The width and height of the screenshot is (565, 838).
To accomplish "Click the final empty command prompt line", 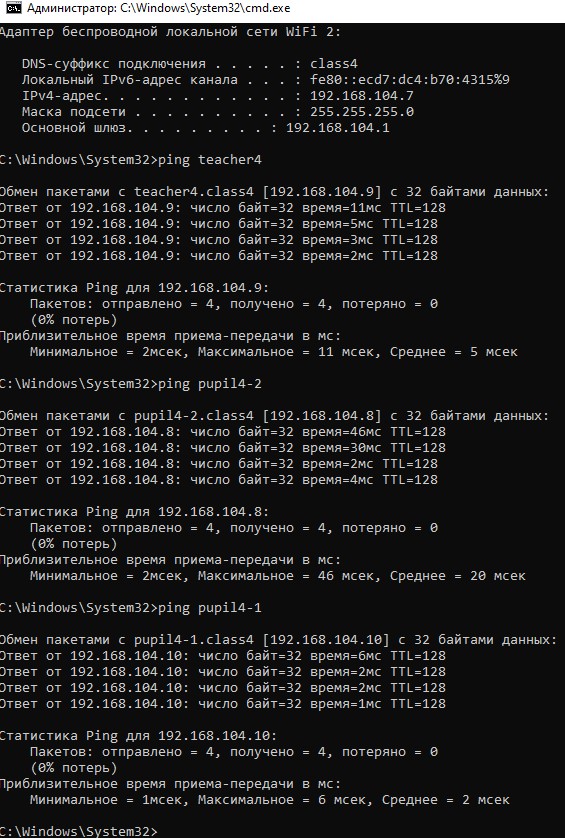I will pos(79,832).
